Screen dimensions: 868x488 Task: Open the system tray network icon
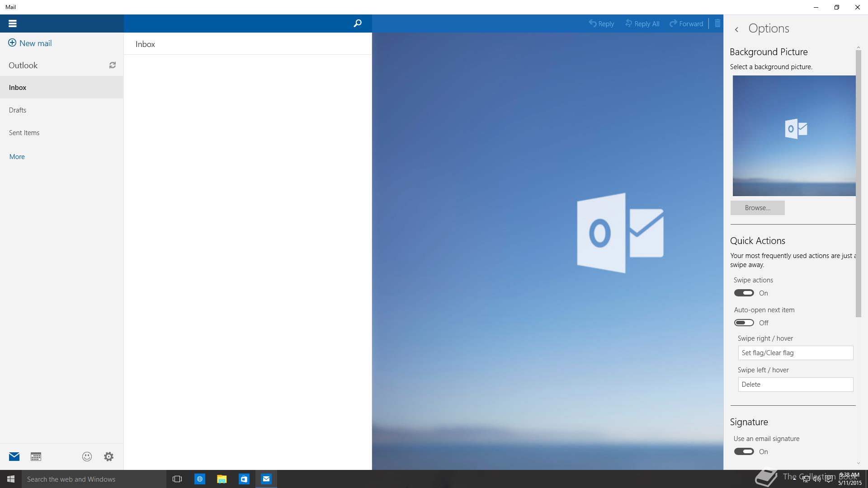tap(806, 479)
